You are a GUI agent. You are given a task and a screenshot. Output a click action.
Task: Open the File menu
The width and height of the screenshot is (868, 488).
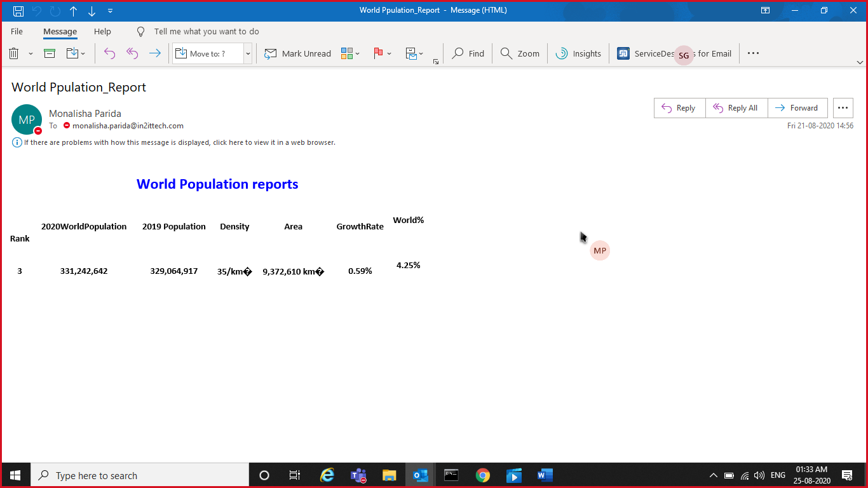[17, 32]
